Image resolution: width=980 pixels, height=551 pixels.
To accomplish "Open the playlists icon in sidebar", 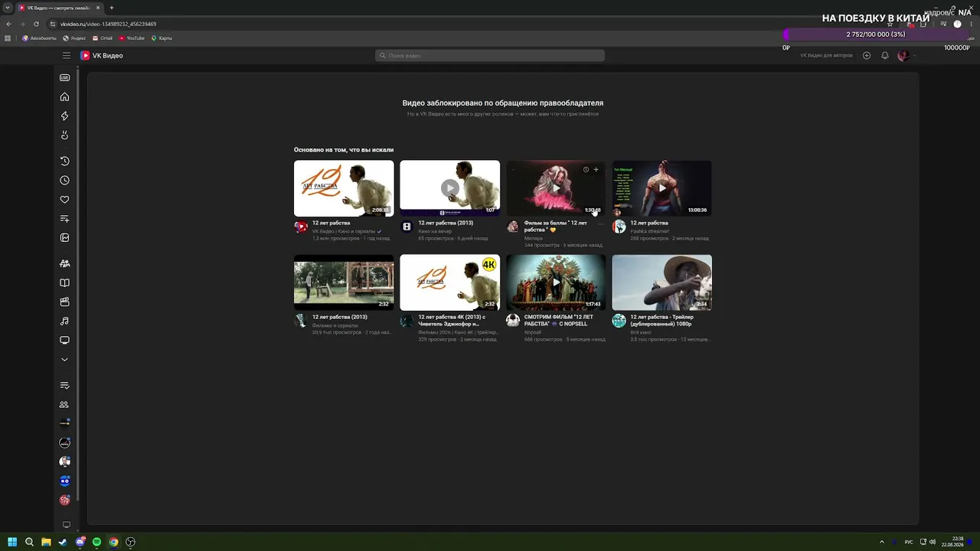I will pyautogui.click(x=64, y=219).
